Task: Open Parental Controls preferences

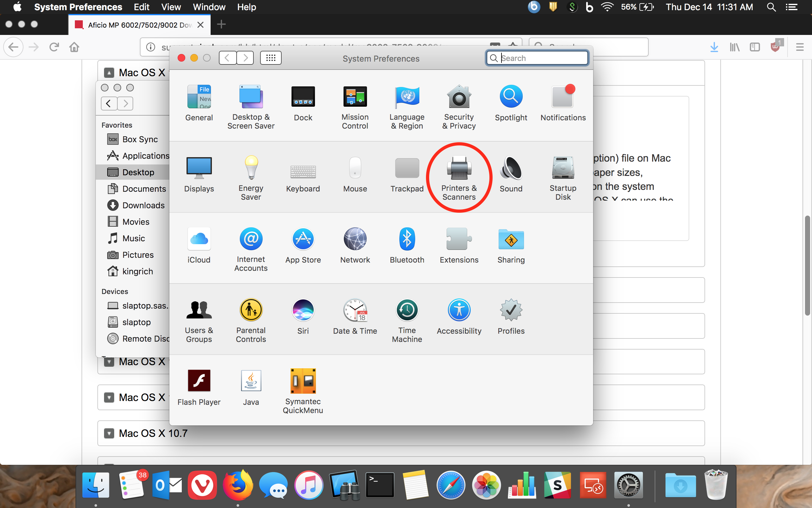Action: (251, 321)
